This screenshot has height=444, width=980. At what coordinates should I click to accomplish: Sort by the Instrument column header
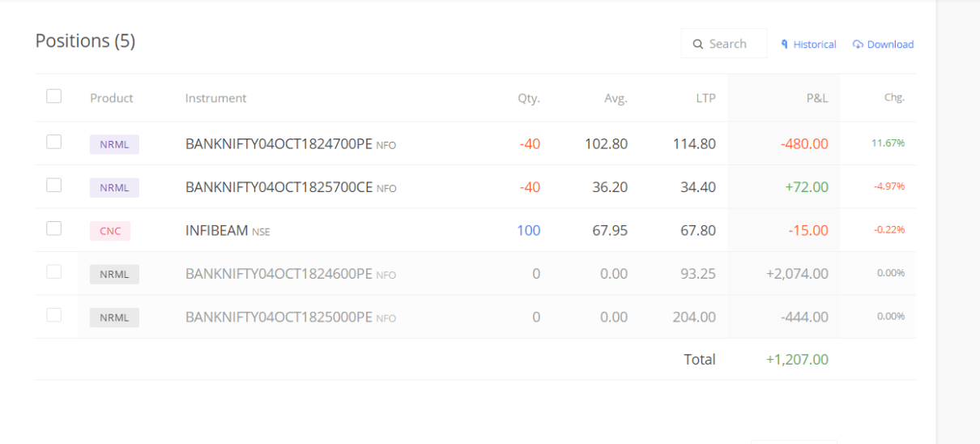215,98
